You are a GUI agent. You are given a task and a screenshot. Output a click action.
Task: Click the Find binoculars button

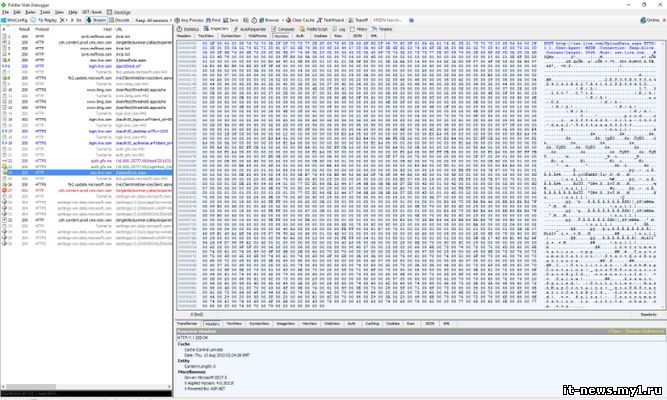214,20
